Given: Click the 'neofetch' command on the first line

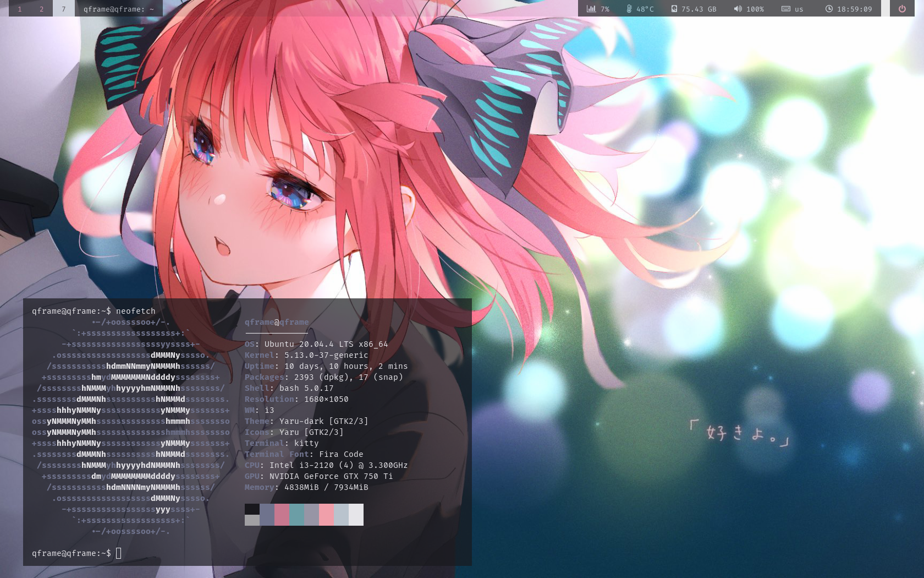Looking at the screenshot, I should pos(135,311).
